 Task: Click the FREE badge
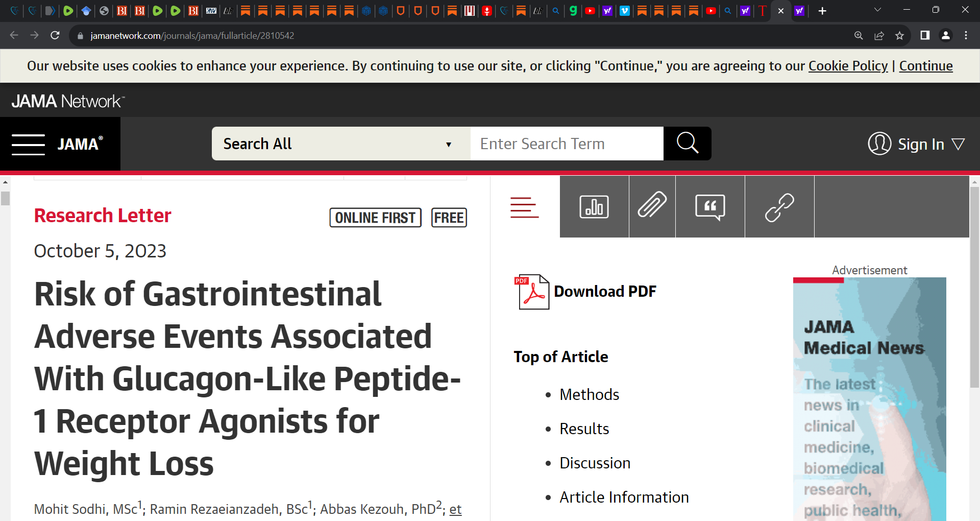(x=449, y=218)
